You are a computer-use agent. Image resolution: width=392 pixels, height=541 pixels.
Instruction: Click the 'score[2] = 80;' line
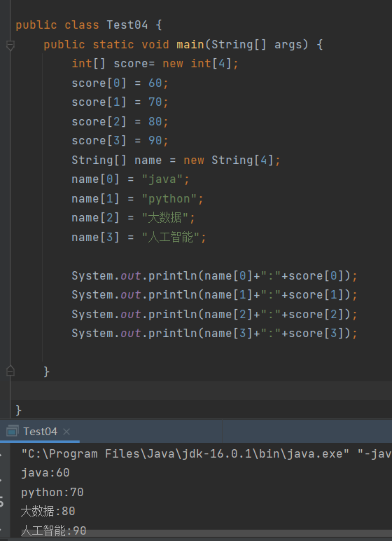coord(120,121)
